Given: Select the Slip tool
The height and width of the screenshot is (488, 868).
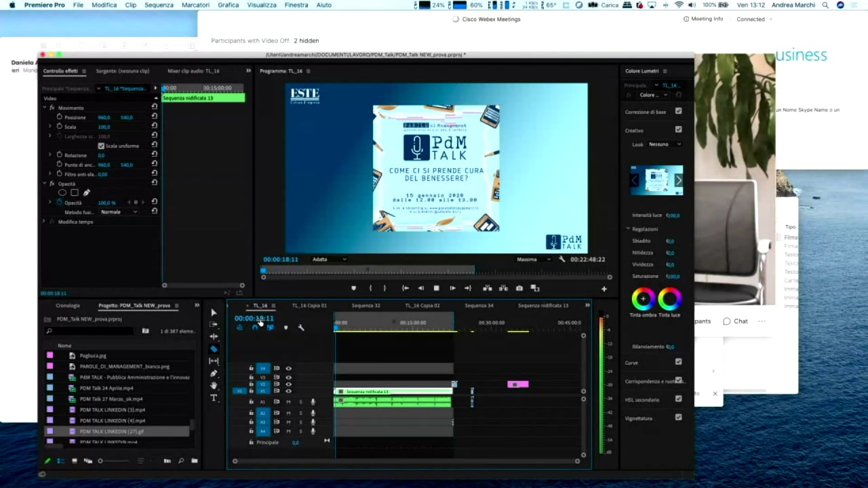Looking at the screenshot, I should coord(214,361).
